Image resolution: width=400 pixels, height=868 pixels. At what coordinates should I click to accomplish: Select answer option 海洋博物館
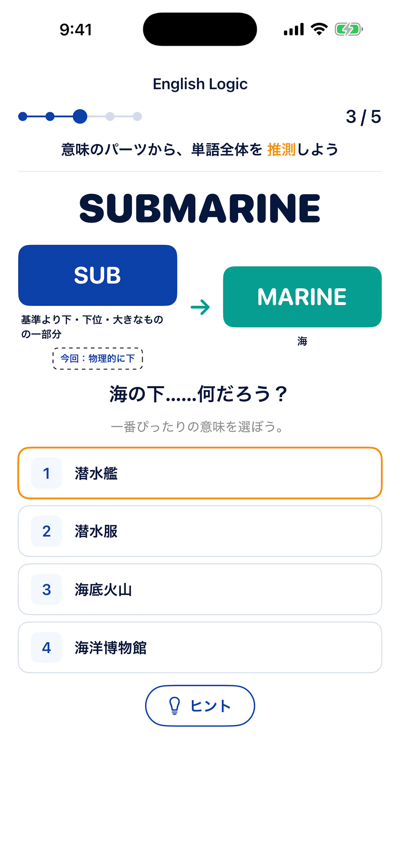(x=200, y=647)
